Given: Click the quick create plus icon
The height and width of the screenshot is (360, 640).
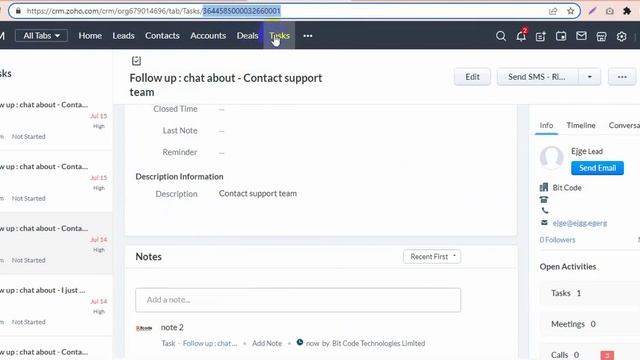Looking at the screenshot, I should 540,36.
